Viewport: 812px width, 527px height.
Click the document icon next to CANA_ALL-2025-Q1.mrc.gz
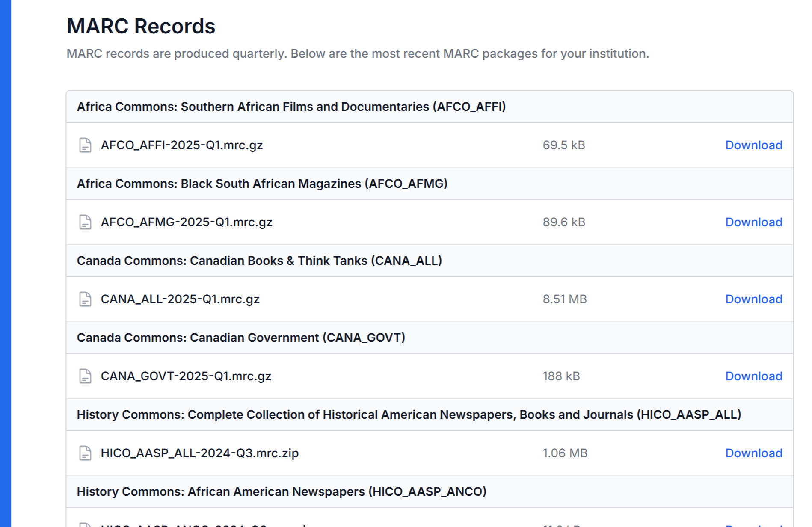point(85,299)
